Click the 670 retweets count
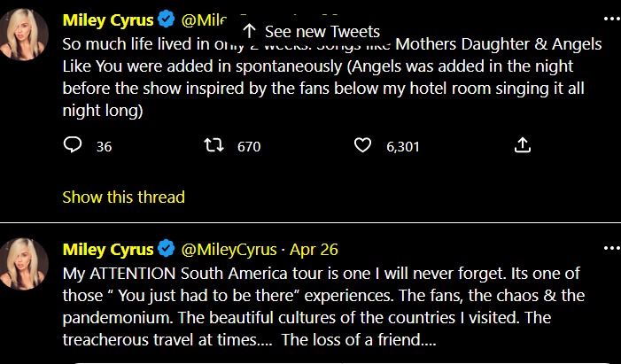The height and width of the screenshot is (364, 621). pyautogui.click(x=249, y=146)
